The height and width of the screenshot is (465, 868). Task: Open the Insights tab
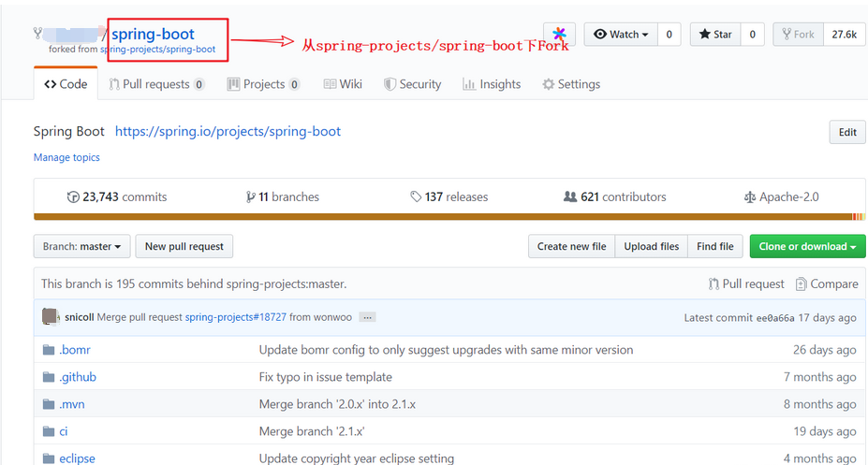tap(492, 84)
